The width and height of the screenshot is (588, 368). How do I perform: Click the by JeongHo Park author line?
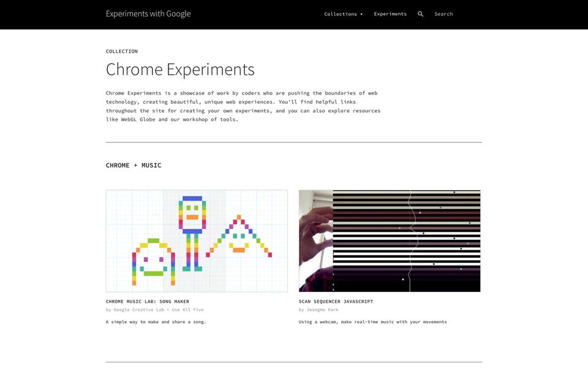(x=318, y=310)
